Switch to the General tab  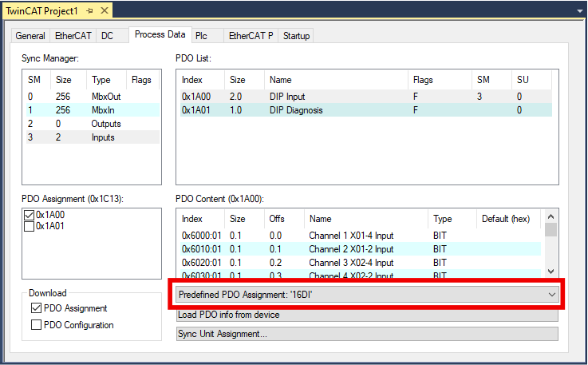click(x=30, y=36)
